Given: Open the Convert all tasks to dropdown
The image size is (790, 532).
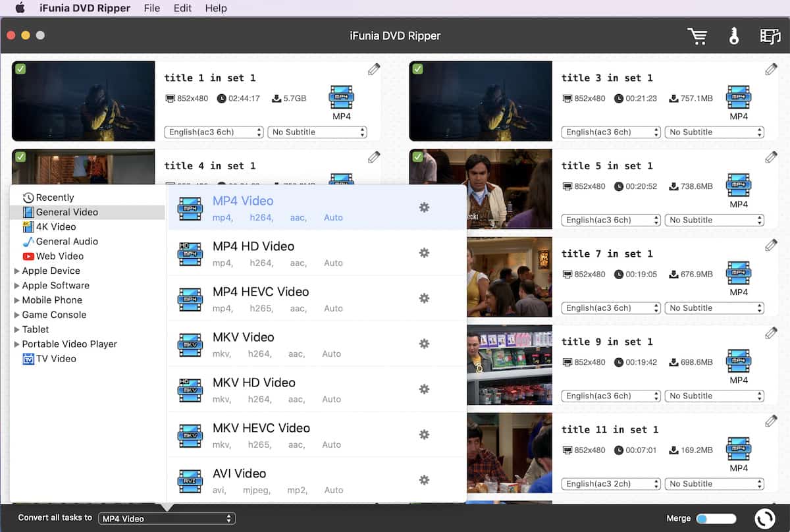Looking at the screenshot, I should pos(167,519).
